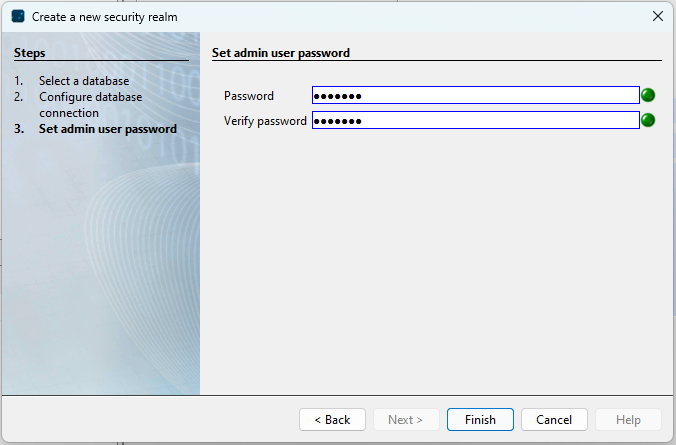Click the empty content area below fields

pos(437,259)
